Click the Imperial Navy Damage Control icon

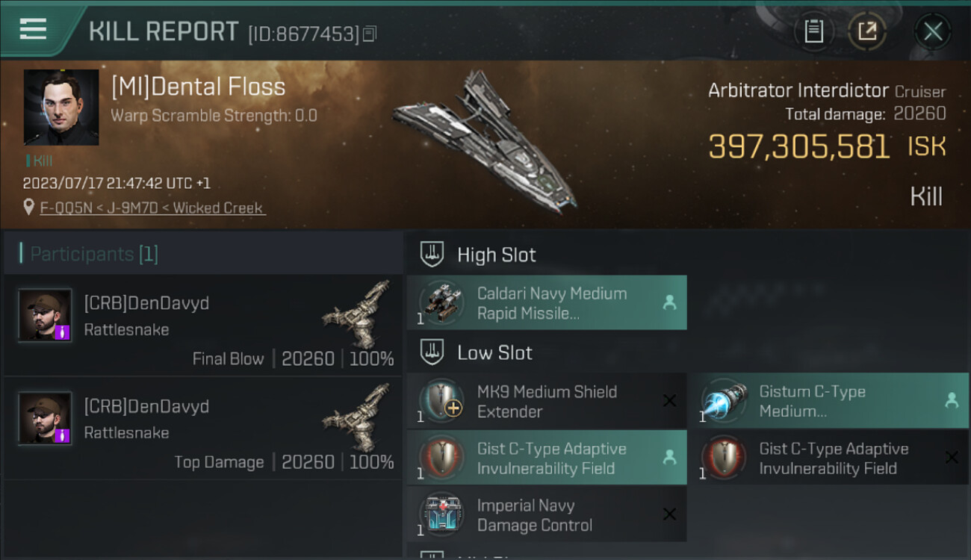click(x=441, y=515)
